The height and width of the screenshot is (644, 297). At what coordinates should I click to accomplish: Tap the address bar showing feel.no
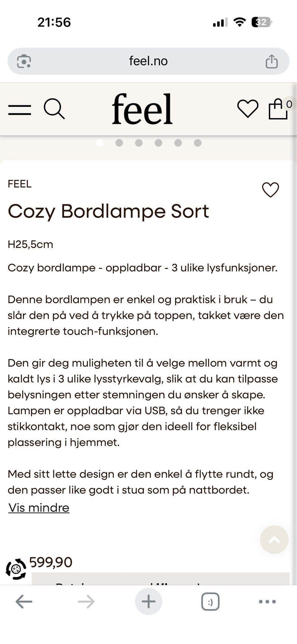(148, 61)
